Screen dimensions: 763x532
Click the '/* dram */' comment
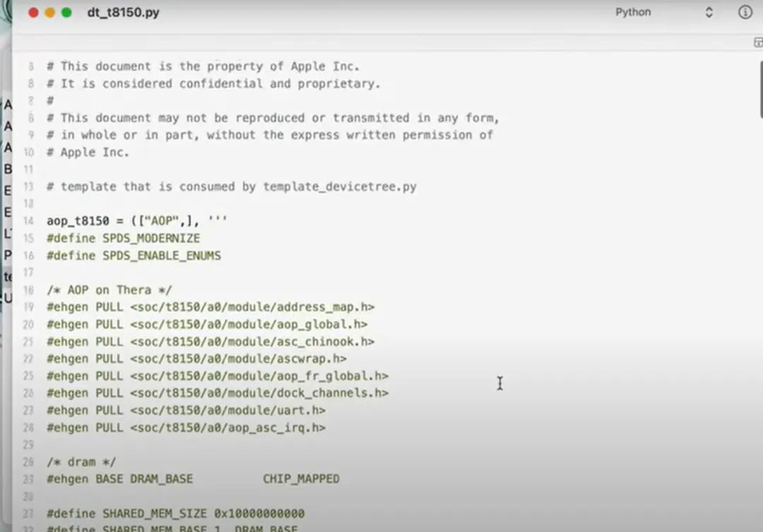(x=81, y=462)
